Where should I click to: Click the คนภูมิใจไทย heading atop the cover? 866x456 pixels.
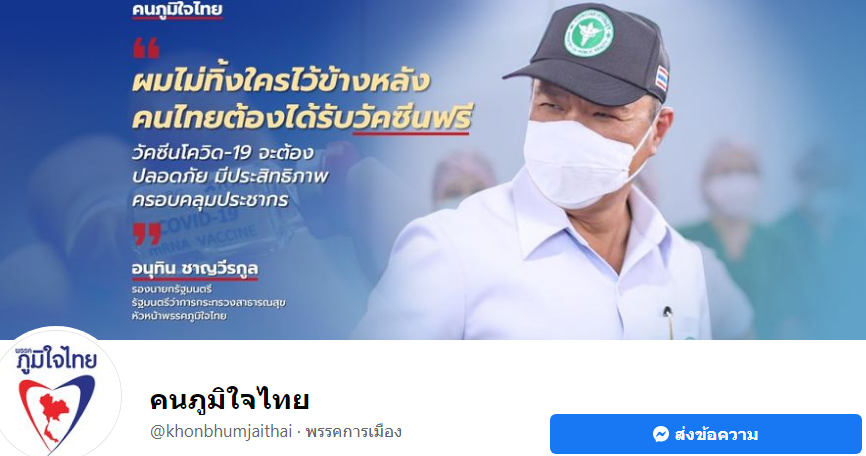tap(177, 9)
